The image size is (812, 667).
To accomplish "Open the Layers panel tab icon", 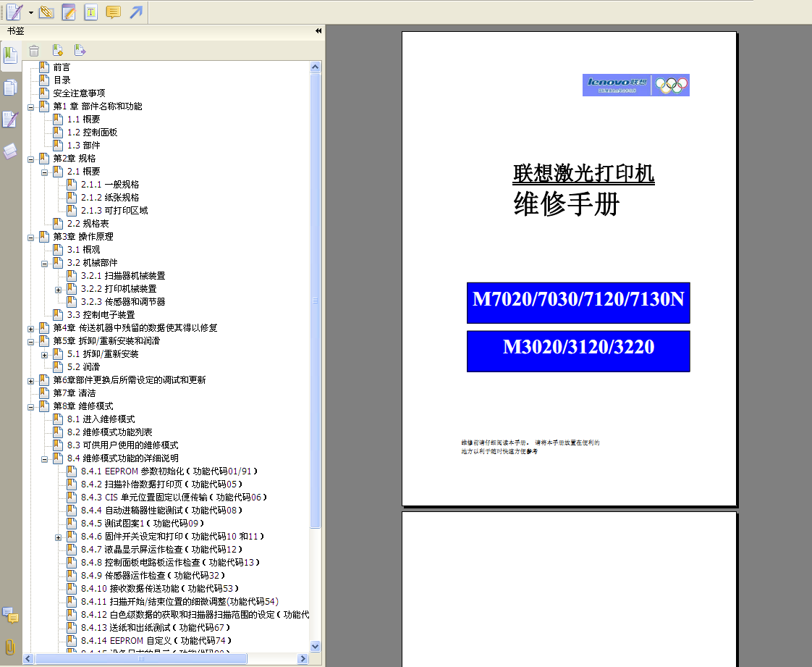I will (10, 151).
